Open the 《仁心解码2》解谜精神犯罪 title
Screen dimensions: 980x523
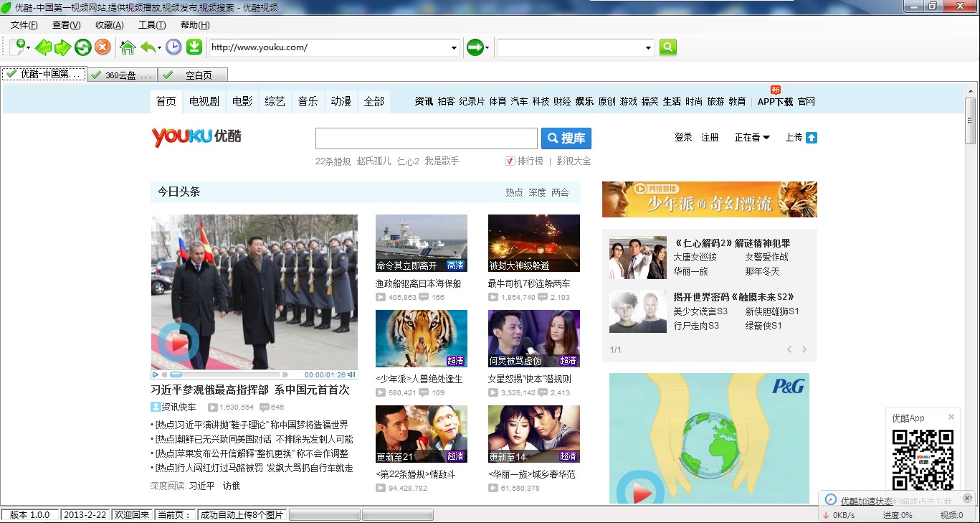coord(732,243)
